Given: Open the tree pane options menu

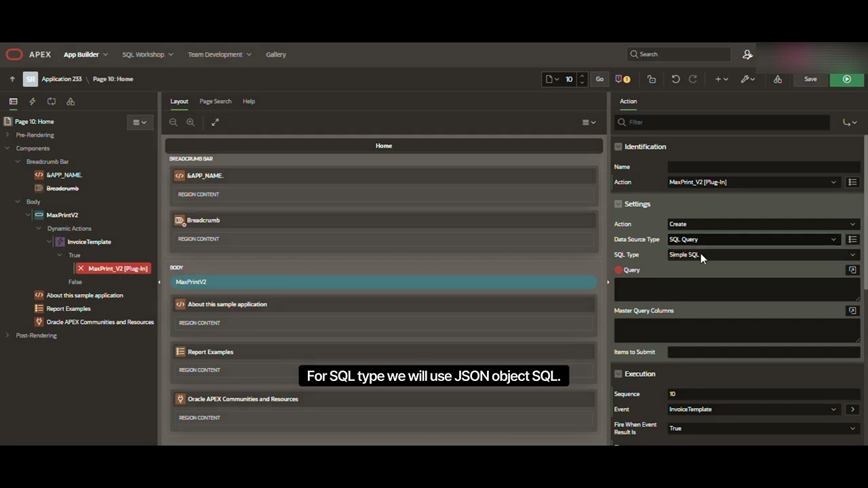Looking at the screenshot, I should 139,123.
